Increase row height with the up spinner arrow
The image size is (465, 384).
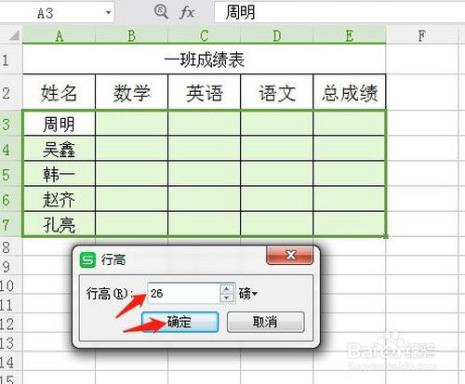[227, 288]
